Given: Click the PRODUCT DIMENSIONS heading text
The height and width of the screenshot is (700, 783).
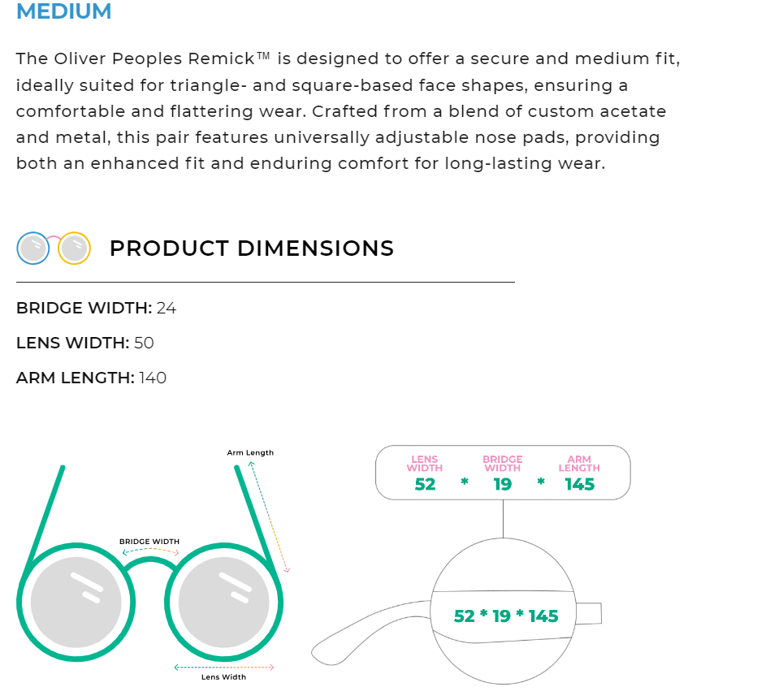Looking at the screenshot, I should point(252,248).
